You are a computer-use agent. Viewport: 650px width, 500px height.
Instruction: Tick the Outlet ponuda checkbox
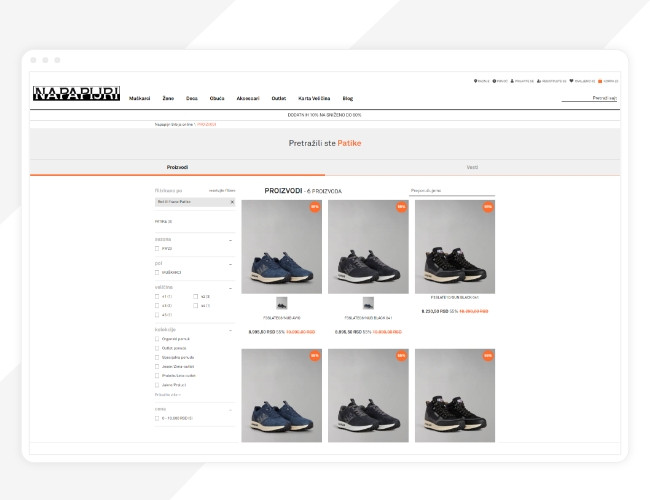point(157,348)
